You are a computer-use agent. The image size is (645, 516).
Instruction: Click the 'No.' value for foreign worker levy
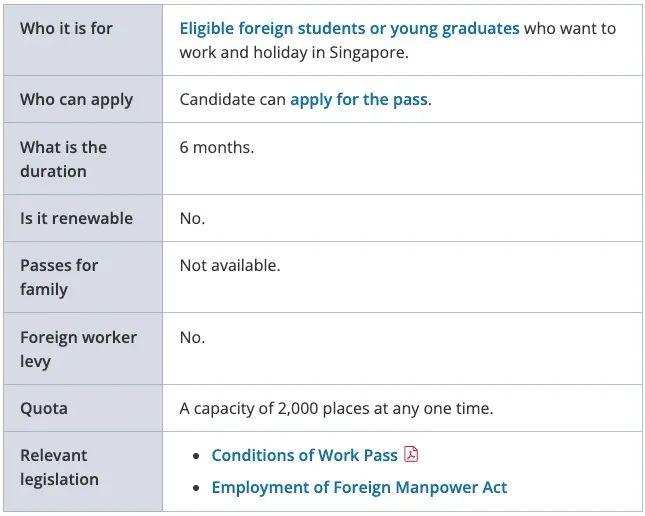(192, 337)
